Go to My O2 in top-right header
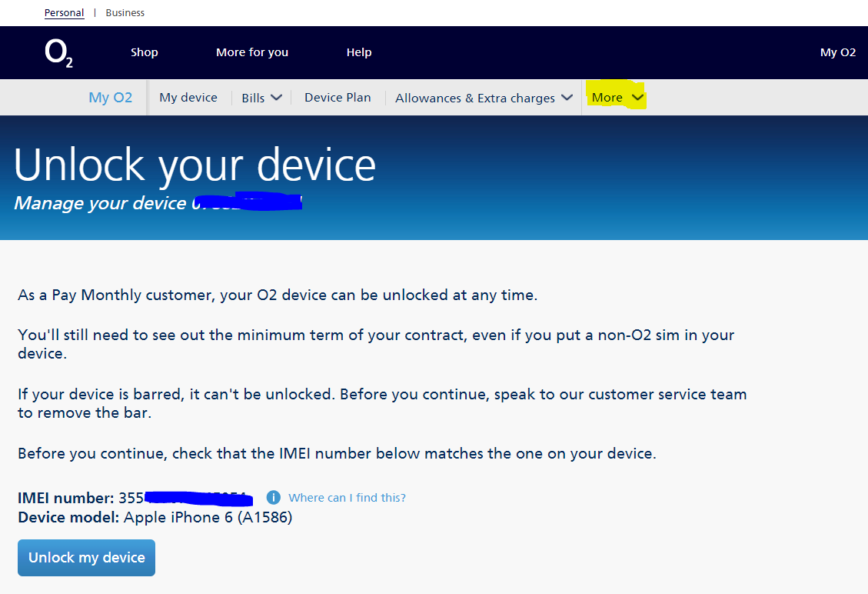The height and width of the screenshot is (594, 868). 837,52
